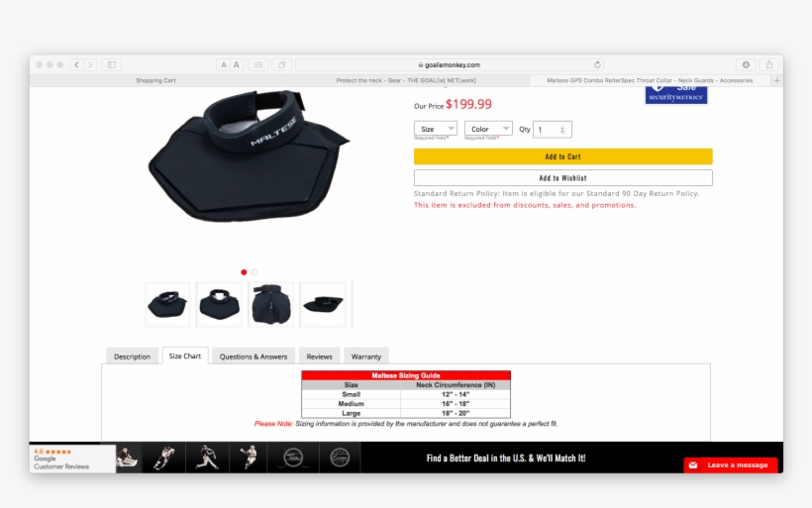Image resolution: width=812 pixels, height=508 pixels.
Task: Select the first red carousel dot
Action: click(244, 272)
